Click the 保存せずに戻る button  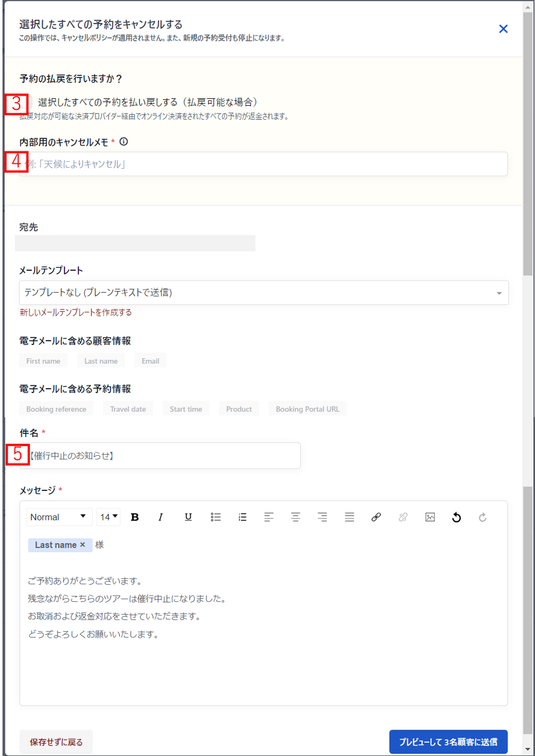(56, 742)
